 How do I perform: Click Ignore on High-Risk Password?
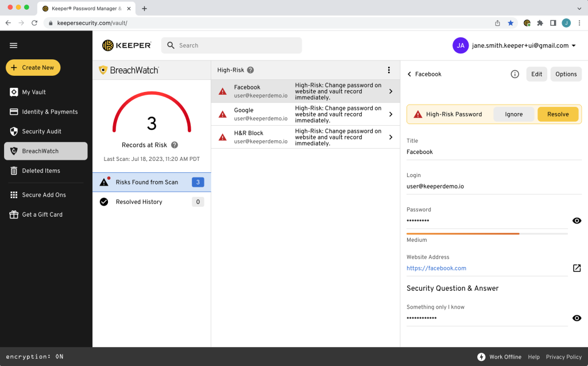point(513,114)
